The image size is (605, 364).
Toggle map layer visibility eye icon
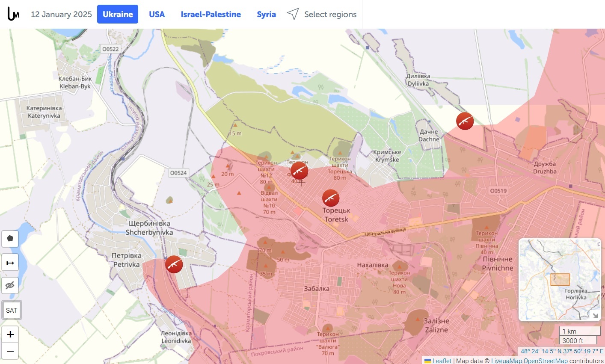coord(10,285)
